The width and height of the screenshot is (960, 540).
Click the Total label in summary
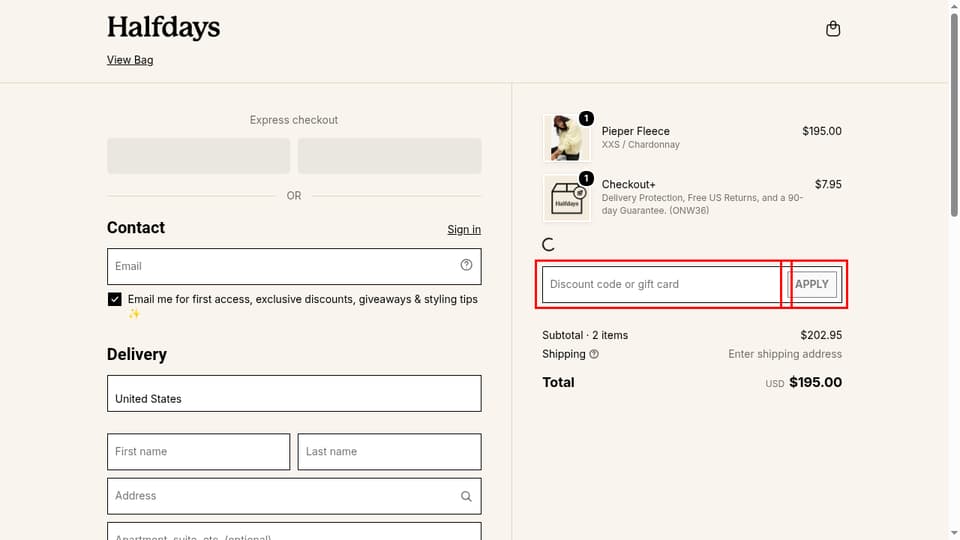point(558,383)
